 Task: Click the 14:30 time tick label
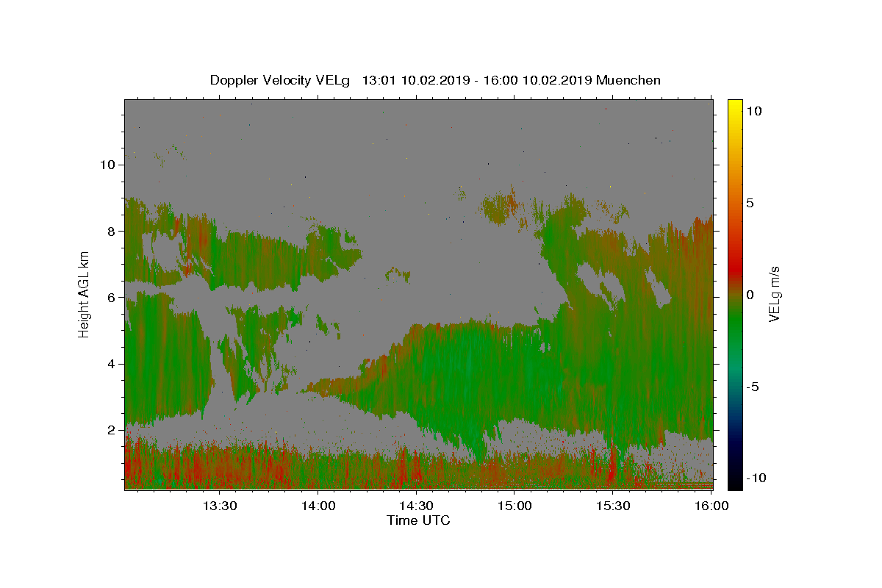tap(416, 506)
